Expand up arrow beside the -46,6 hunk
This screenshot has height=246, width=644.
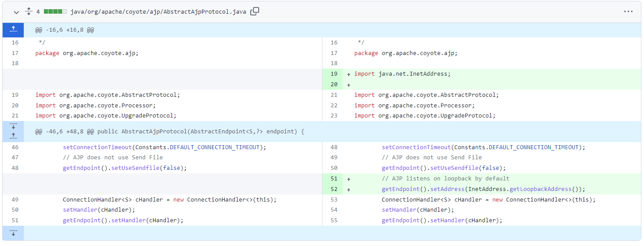(13, 136)
